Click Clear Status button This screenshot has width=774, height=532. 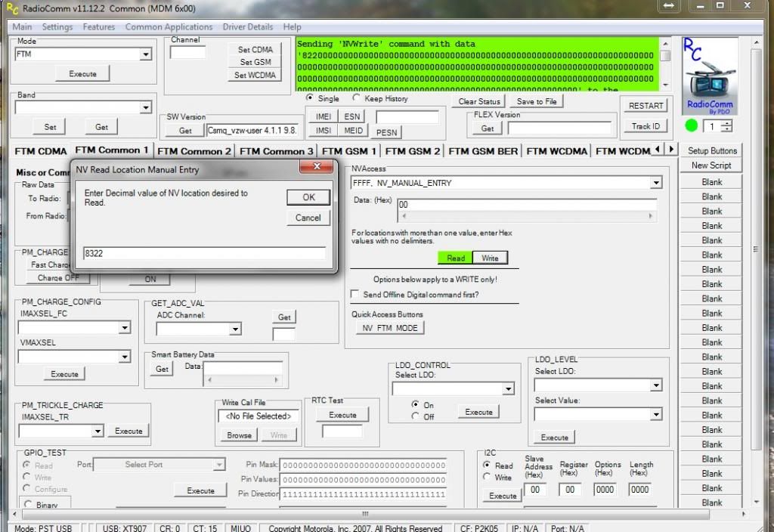click(478, 101)
